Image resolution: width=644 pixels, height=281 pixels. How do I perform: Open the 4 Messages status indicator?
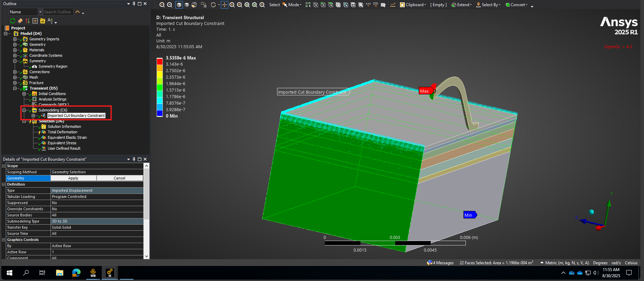coord(440,263)
